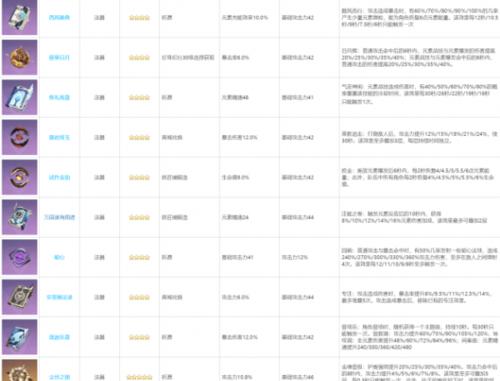500x381 pixels.
Task: Visit the 黑岩绯玉 weapon name link
Action: click(x=59, y=137)
